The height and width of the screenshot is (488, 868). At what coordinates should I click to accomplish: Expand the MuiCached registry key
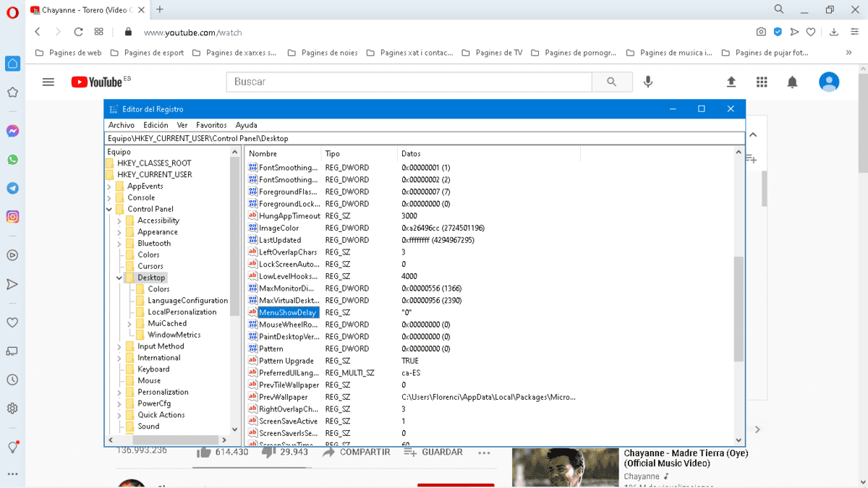coord(129,323)
